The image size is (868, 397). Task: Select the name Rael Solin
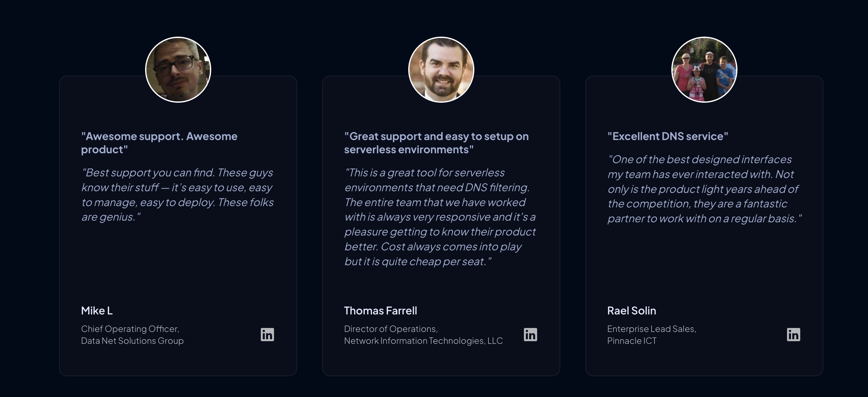pyautogui.click(x=631, y=310)
